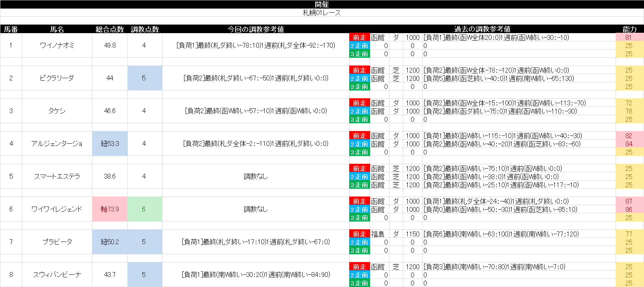The width and height of the screenshot is (644, 287).
Task: Click the 馬名 column header
Action: 57,29
